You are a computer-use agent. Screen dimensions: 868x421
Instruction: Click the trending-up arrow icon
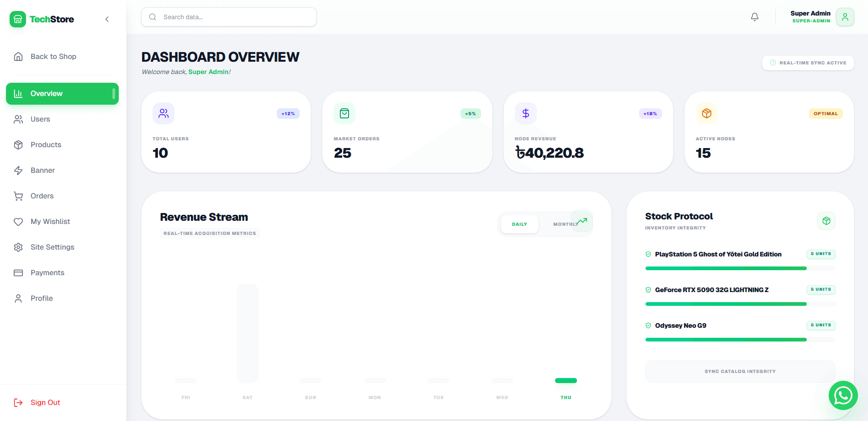click(x=582, y=221)
